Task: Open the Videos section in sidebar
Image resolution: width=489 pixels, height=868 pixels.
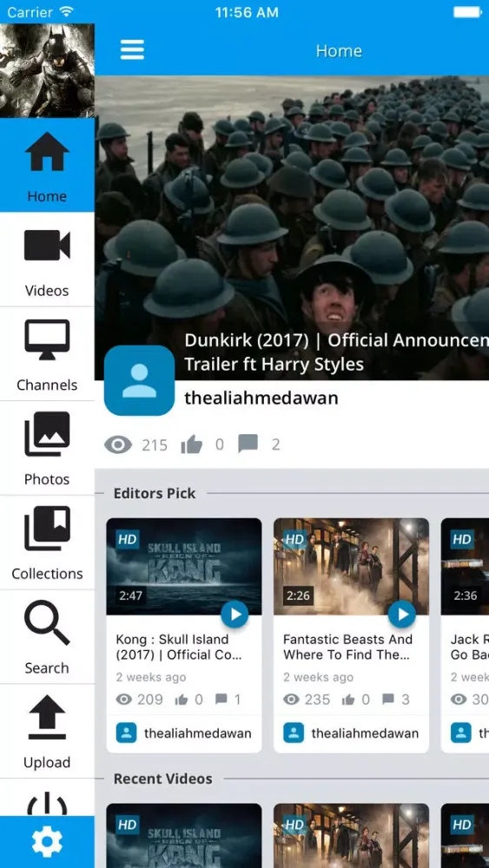Action: [47, 259]
